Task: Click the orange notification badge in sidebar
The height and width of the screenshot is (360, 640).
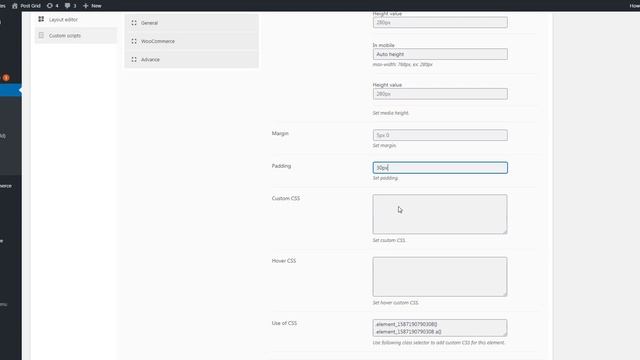Action: point(6,78)
